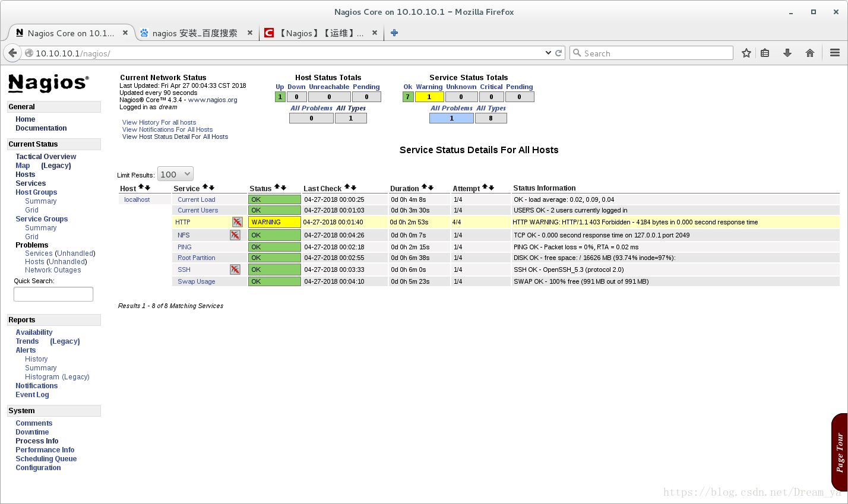Viewport: 848px width, 504px height.
Task: Open URL bar history dropdown arrow
Action: click(x=548, y=53)
